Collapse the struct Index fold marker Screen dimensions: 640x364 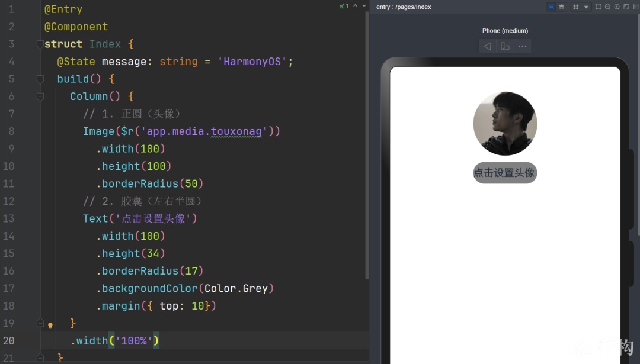coord(40,44)
